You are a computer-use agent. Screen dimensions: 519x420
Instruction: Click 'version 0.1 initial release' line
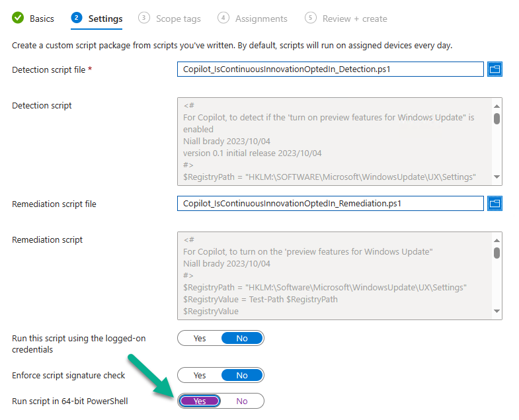(252, 153)
